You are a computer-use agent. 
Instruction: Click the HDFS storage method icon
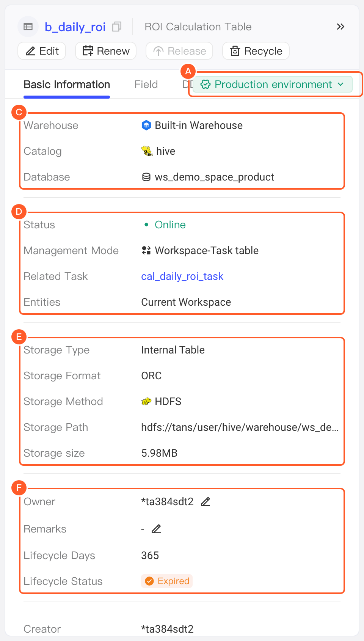(x=146, y=401)
